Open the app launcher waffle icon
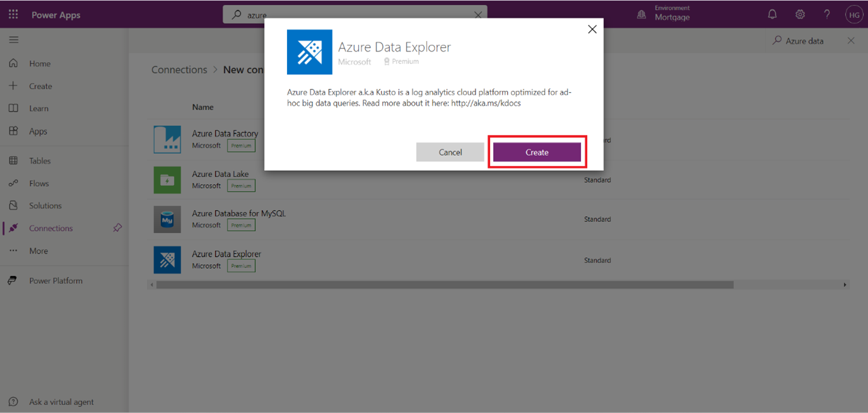The width and height of the screenshot is (868, 413). (13, 15)
